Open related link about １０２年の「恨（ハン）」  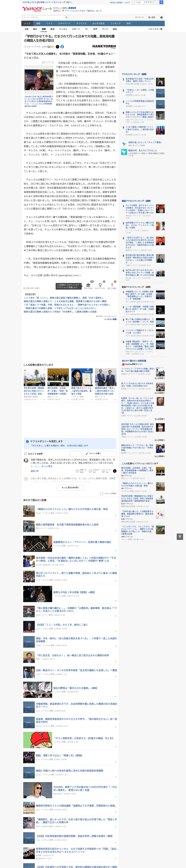(x=63, y=298)
